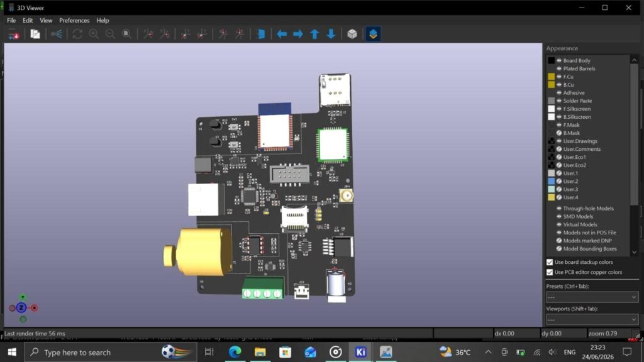Pan the board left
This screenshot has height=362, width=644.
pyautogui.click(x=282, y=34)
